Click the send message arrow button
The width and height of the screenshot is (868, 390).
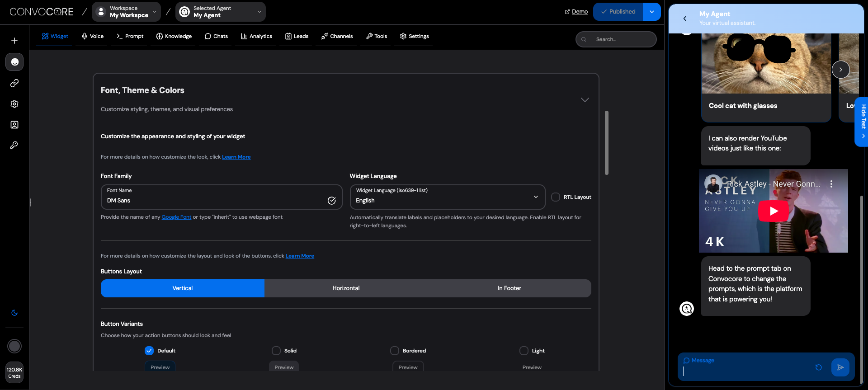click(x=840, y=367)
